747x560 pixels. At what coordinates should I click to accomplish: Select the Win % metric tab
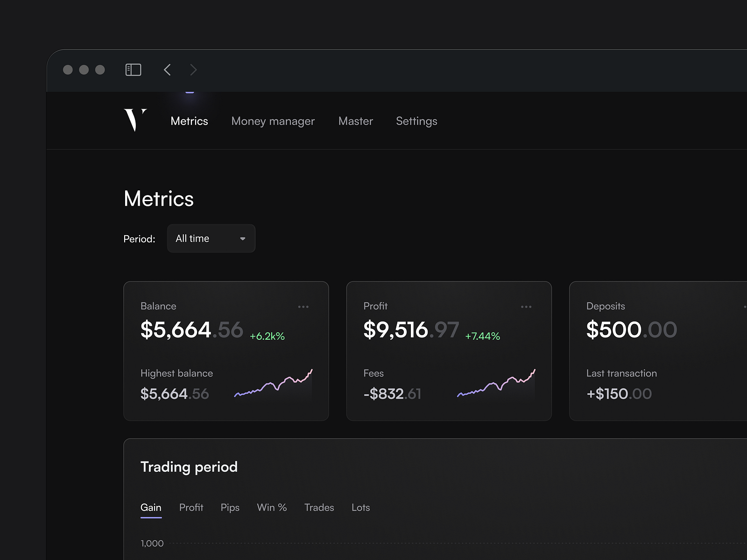click(272, 507)
